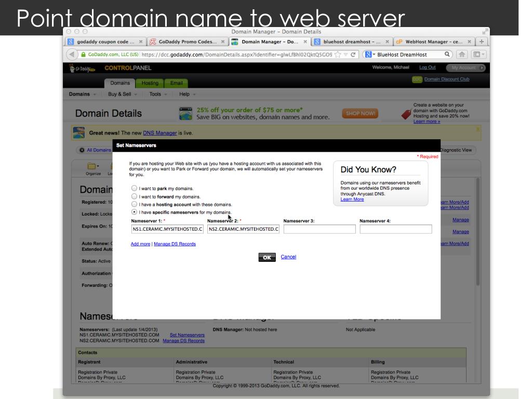Open bookmarks toolbar button icon

480,54
